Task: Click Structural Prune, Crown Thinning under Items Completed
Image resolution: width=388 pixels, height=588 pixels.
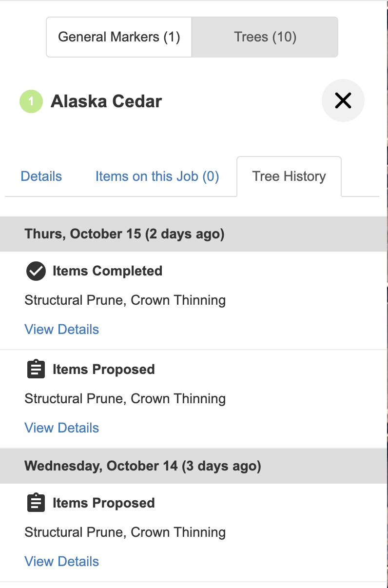Action: pyautogui.click(x=125, y=300)
